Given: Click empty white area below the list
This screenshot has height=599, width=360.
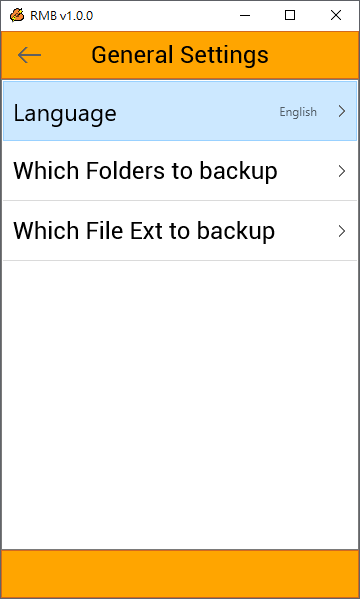Looking at the screenshot, I should tap(180, 405).
